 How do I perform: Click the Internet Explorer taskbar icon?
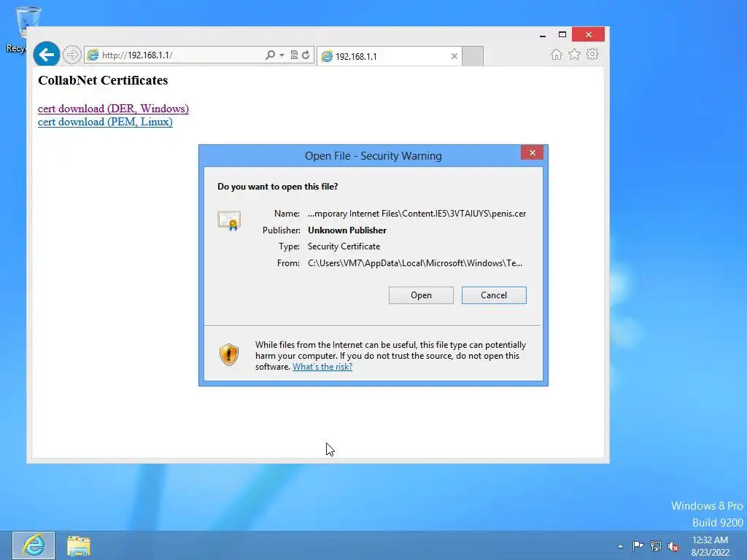point(34,545)
